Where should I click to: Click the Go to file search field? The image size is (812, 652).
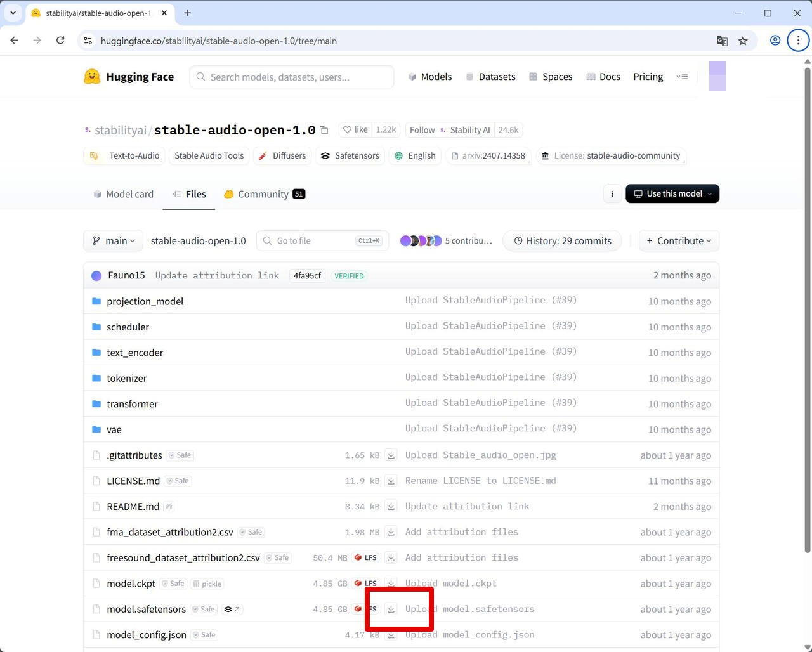pyautogui.click(x=322, y=241)
